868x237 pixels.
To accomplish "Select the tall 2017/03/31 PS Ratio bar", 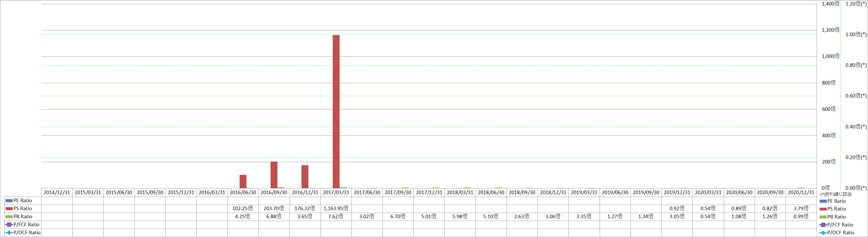I will (x=336, y=111).
